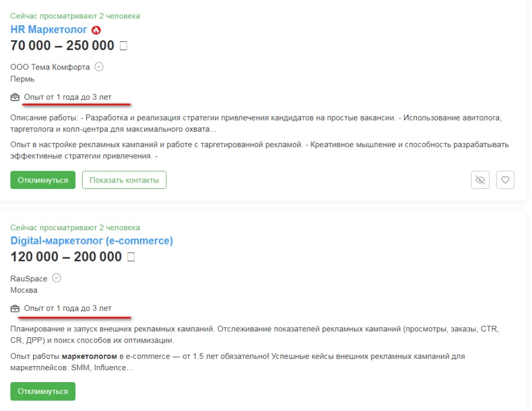Viewport: 532px width, 411px height.
Task: Visit the RauSpace employer profile
Action: pyautogui.click(x=29, y=279)
